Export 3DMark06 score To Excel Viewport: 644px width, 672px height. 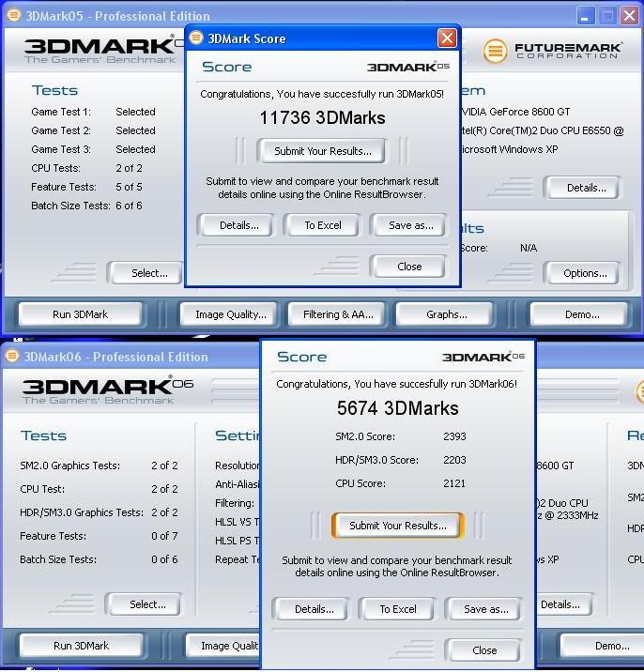[x=397, y=609]
